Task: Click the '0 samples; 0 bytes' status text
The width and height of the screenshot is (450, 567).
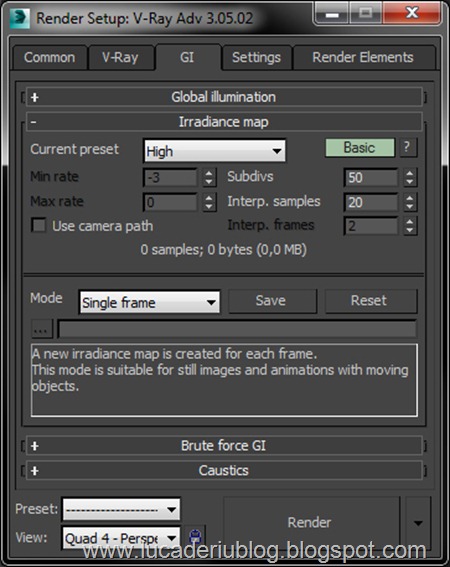Action: pyautogui.click(x=224, y=250)
